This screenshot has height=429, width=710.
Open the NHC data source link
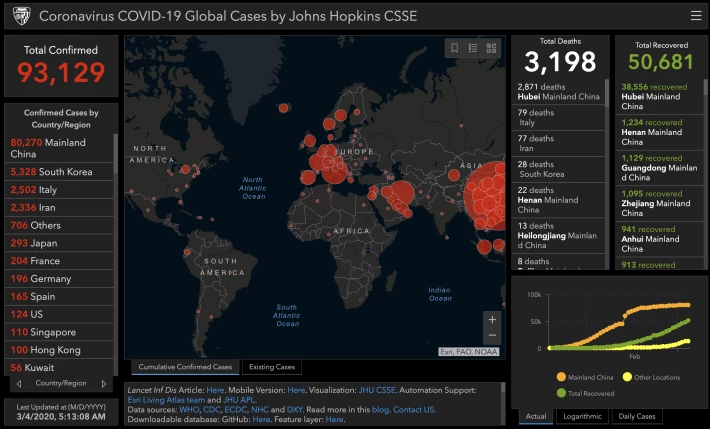click(260, 410)
